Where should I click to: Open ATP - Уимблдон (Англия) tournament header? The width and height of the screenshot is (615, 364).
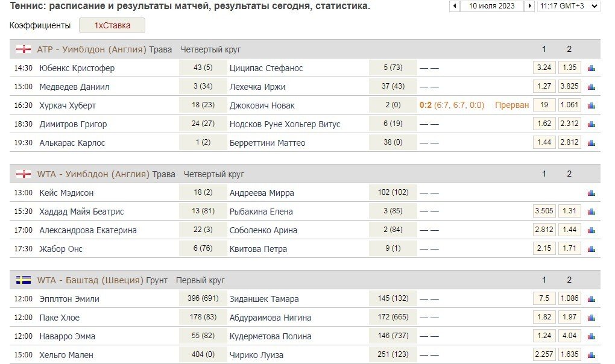pyautogui.click(x=104, y=49)
